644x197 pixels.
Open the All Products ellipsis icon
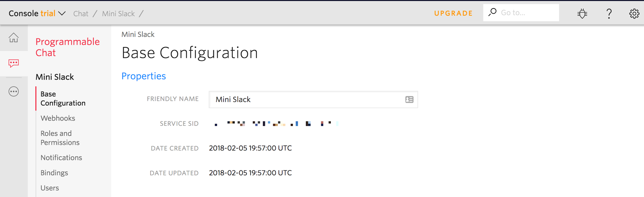(x=14, y=92)
